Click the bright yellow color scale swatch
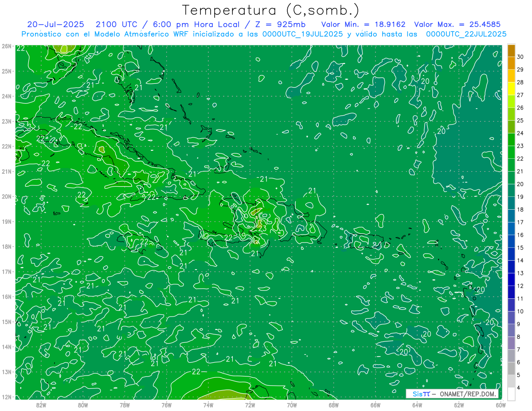Viewport: 532px width, 411px height. click(x=511, y=89)
